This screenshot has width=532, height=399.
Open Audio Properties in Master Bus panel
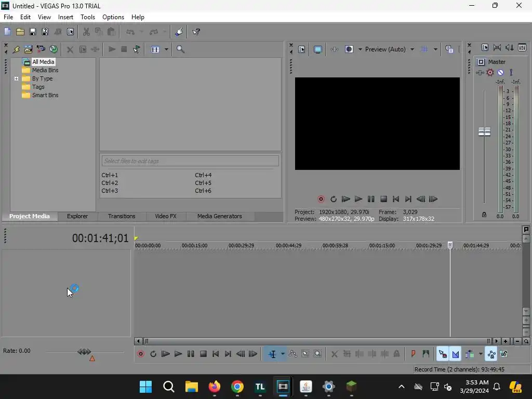[485, 47]
